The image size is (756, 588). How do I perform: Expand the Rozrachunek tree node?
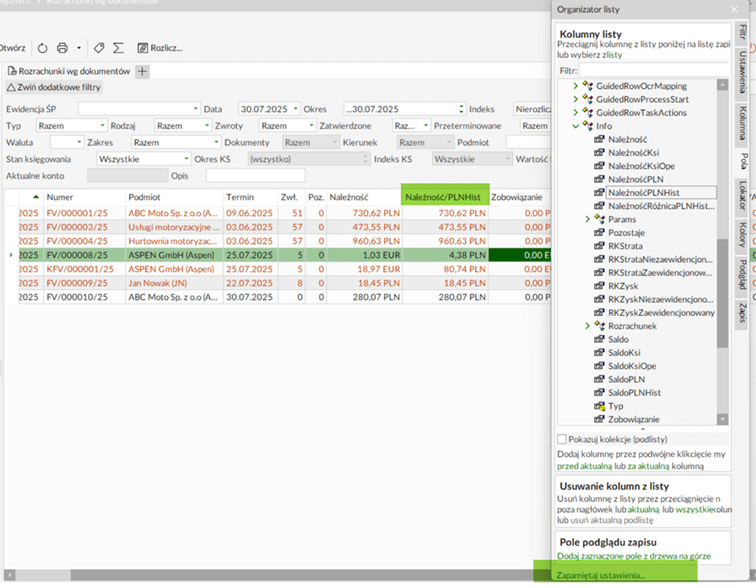pyautogui.click(x=587, y=326)
